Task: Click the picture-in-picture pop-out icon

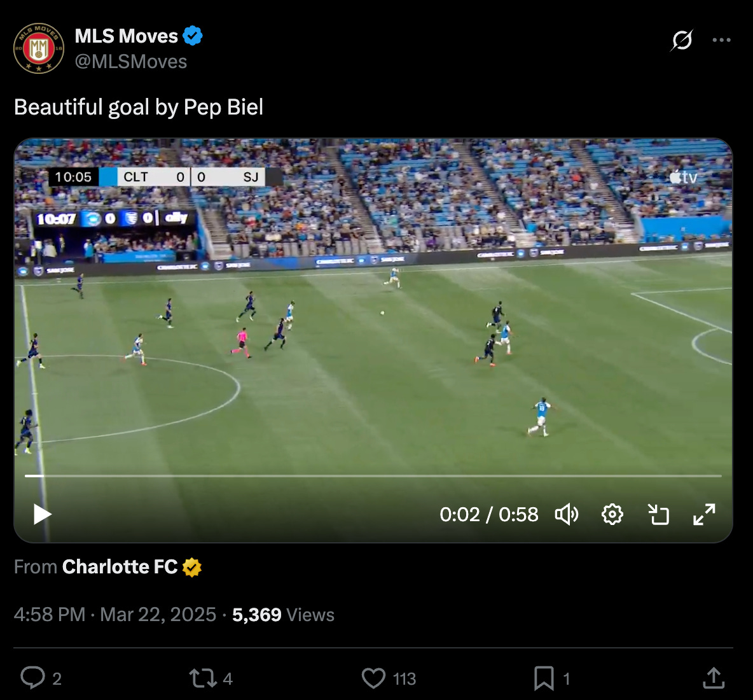Action: (658, 515)
